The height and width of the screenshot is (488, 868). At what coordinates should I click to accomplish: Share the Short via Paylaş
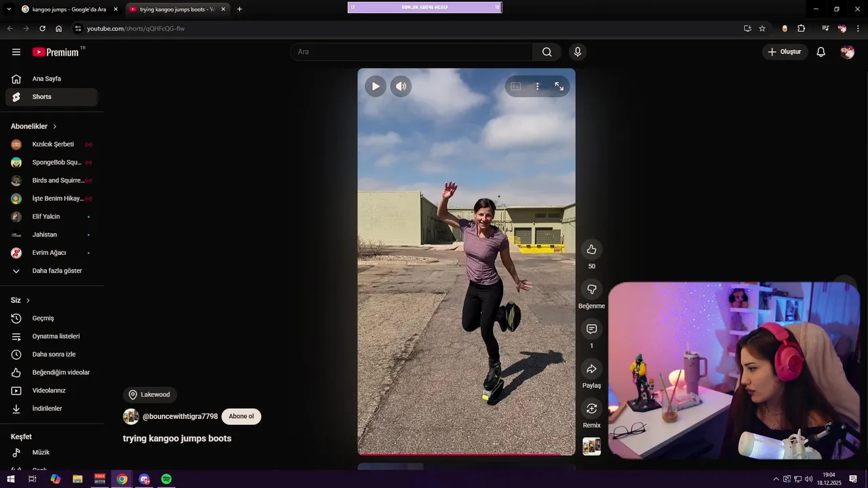[x=591, y=369]
